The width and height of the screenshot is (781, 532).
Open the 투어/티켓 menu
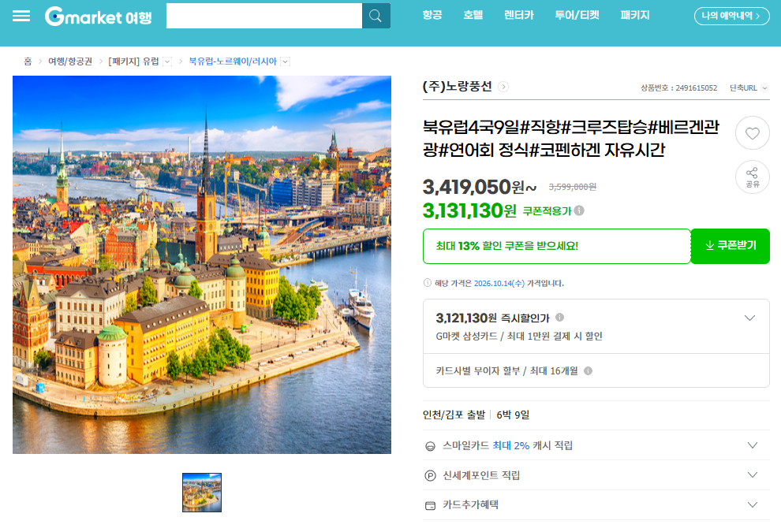[x=577, y=16]
